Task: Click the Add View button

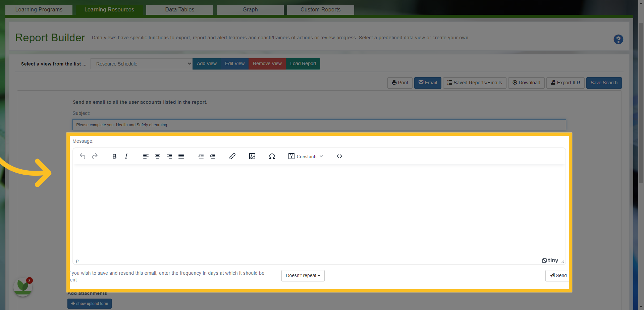Action: click(207, 64)
